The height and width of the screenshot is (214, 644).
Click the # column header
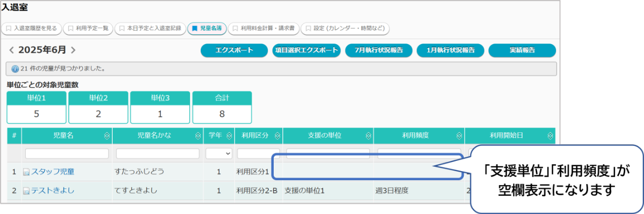pos(14,136)
